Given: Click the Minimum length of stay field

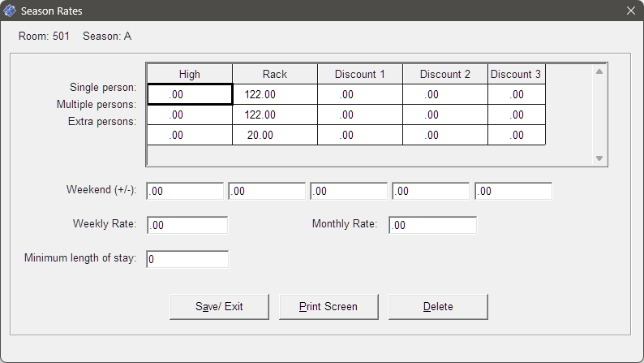Looking at the screenshot, I should tap(187, 259).
